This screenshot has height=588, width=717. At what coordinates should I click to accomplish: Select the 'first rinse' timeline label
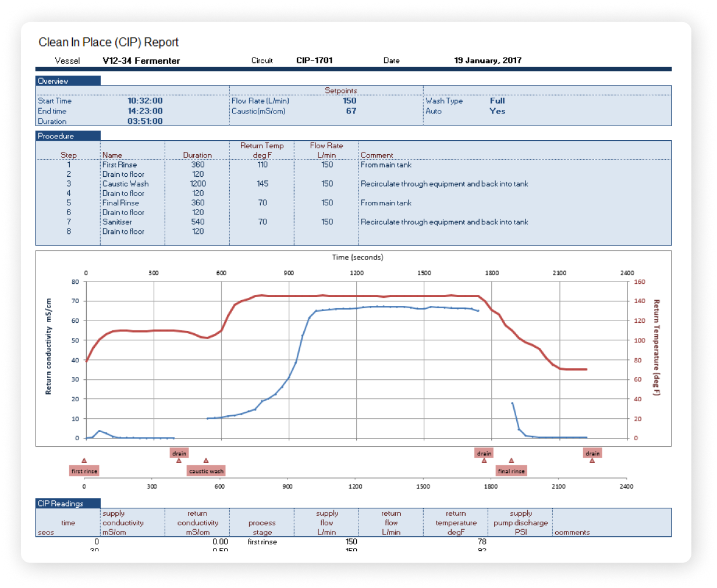pos(84,471)
